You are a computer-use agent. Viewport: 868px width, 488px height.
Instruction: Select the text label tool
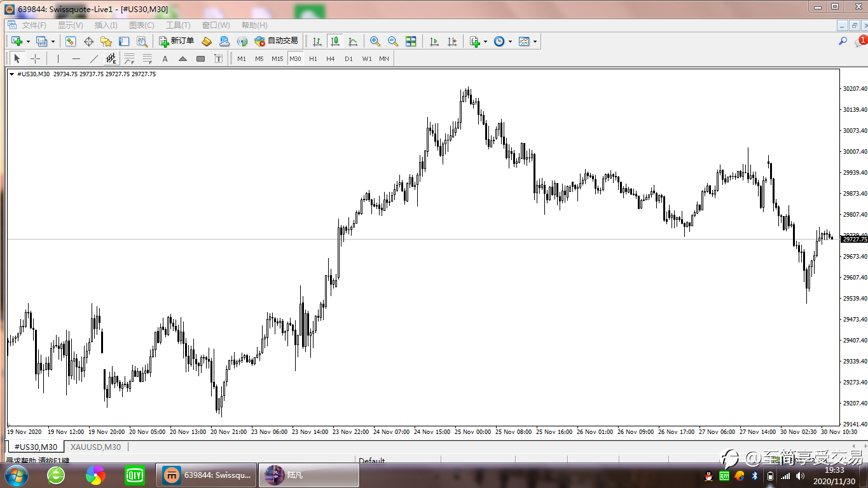coord(218,58)
